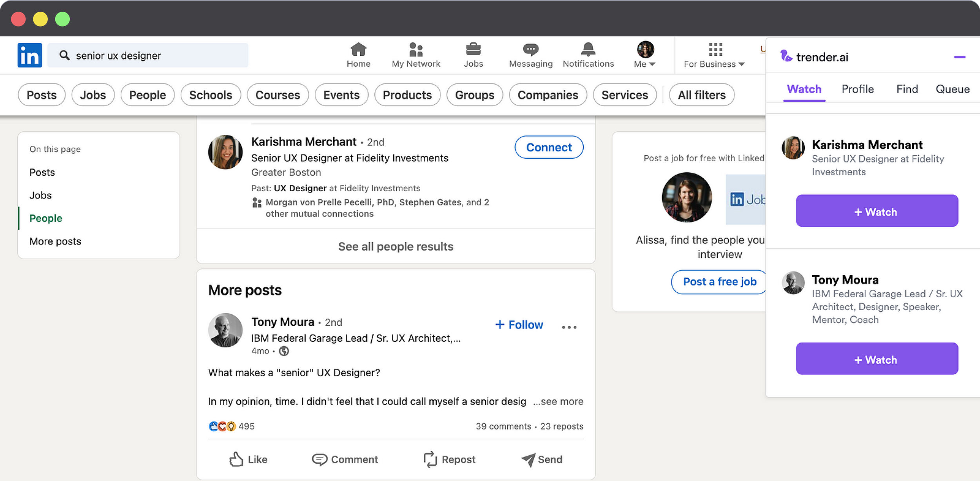This screenshot has width=980, height=481.
Task: Filter results by Services
Action: tap(625, 95)
